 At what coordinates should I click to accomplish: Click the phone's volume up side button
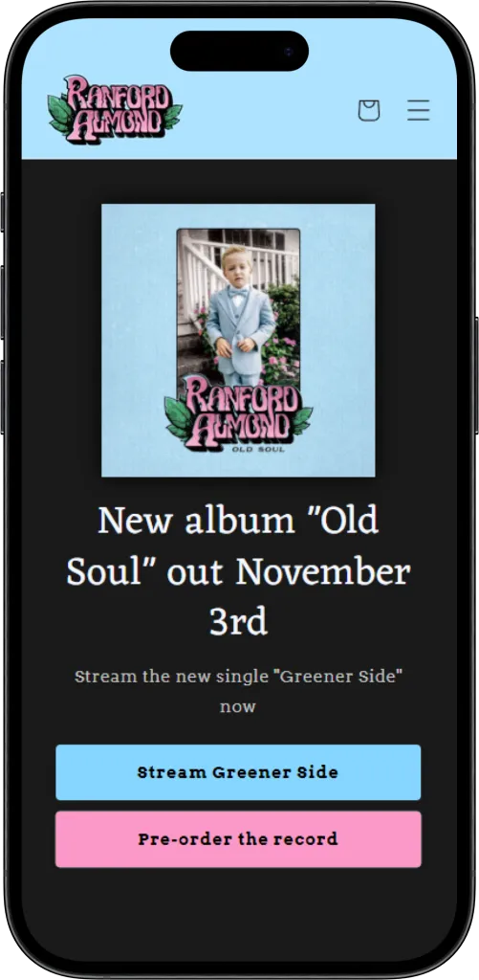click(x=3, y=301)
